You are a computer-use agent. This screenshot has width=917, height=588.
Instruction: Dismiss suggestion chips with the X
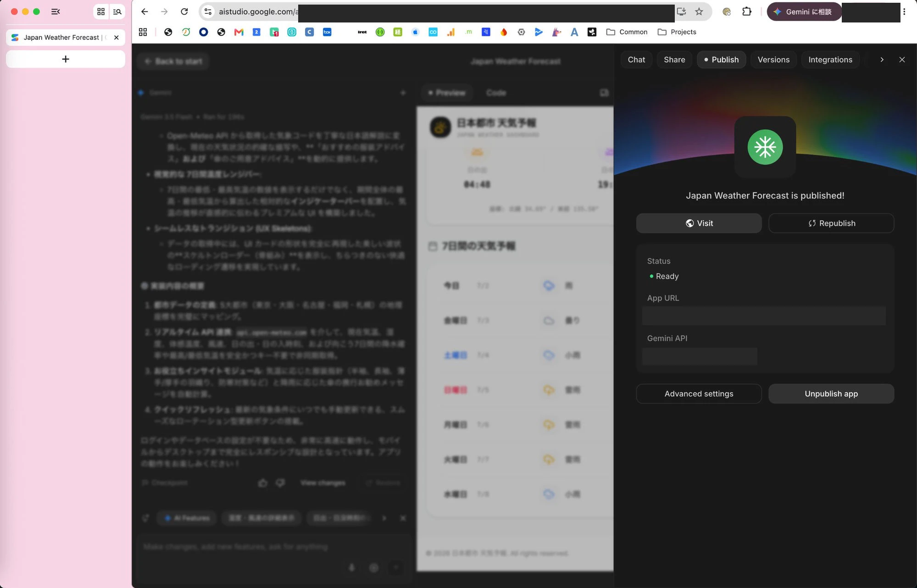pos(403,518)
